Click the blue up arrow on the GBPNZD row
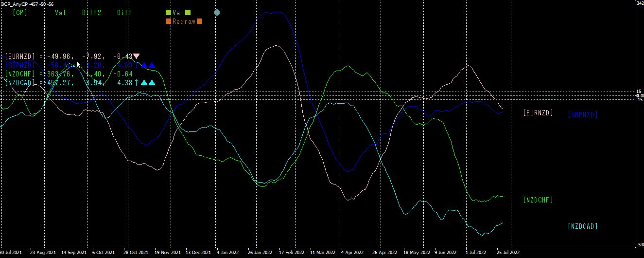The height and width of the screenshot is (258, 644). (x=137, y=65)
